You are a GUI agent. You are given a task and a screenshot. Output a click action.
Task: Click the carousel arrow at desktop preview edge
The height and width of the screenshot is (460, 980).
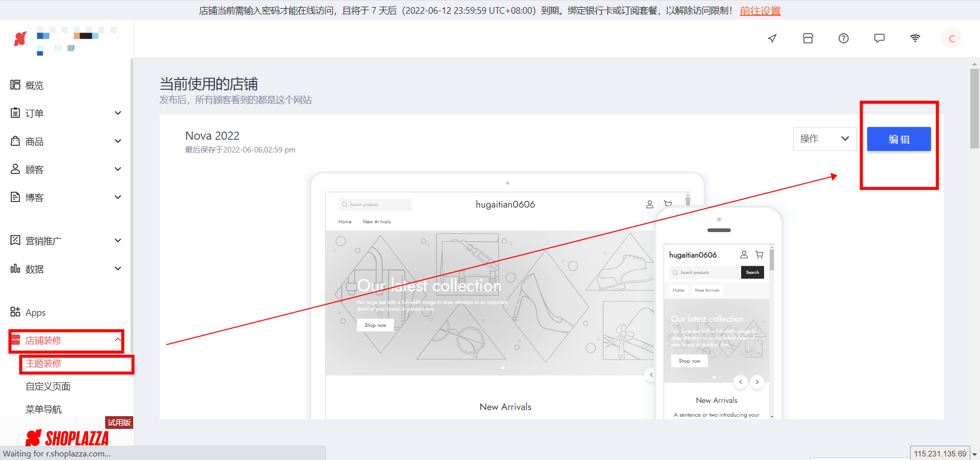coord(651,375)
